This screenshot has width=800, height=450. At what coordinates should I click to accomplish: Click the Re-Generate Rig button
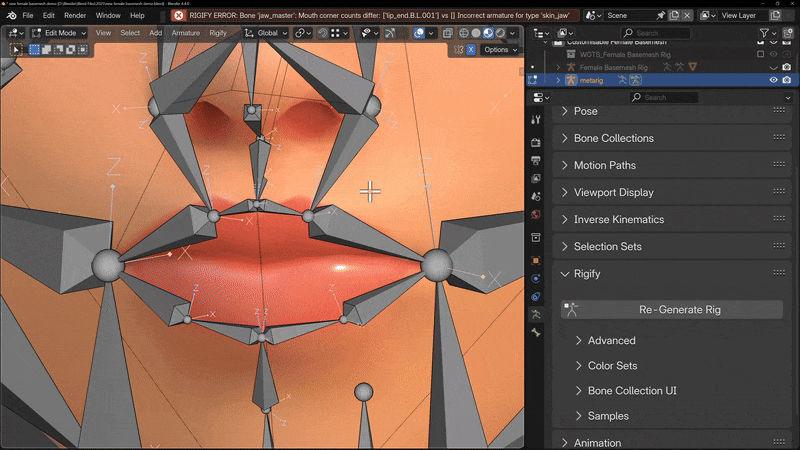679,310
